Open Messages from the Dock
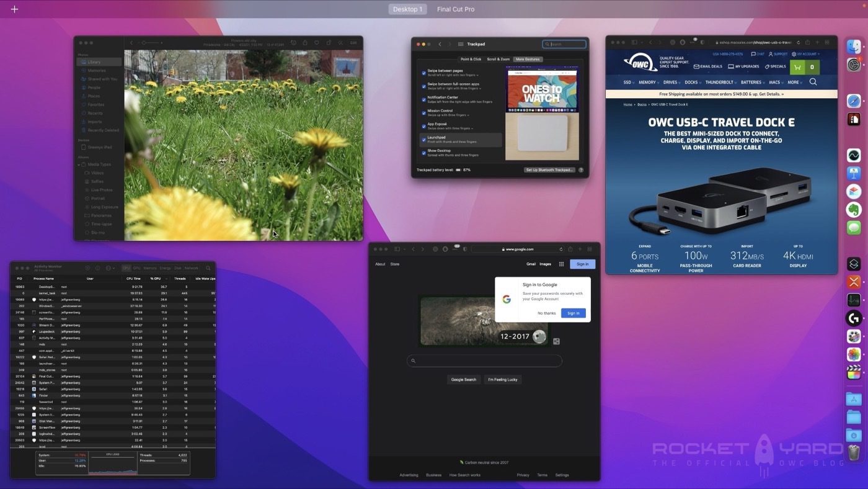This screenshot has width=868, height=489. point(854,228)
